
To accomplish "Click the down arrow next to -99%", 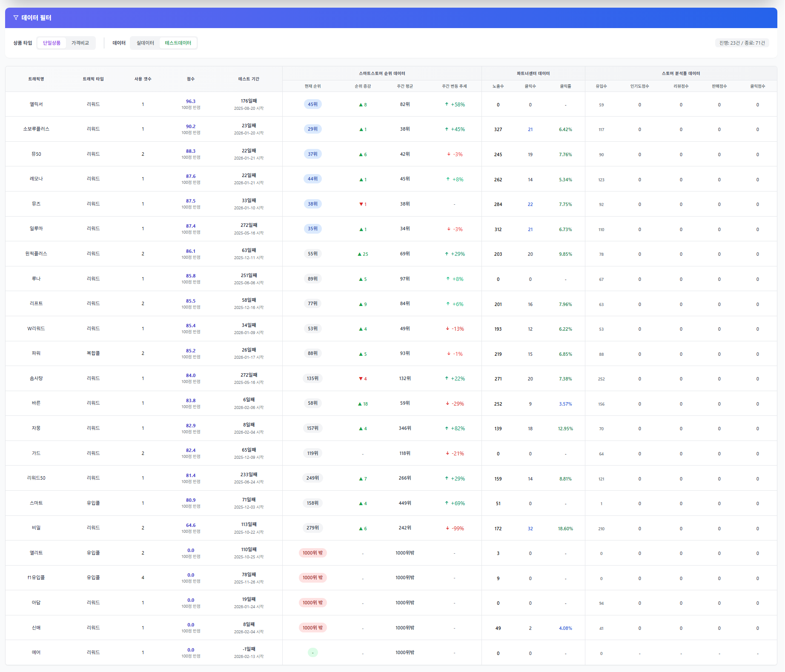I will 447,528.
